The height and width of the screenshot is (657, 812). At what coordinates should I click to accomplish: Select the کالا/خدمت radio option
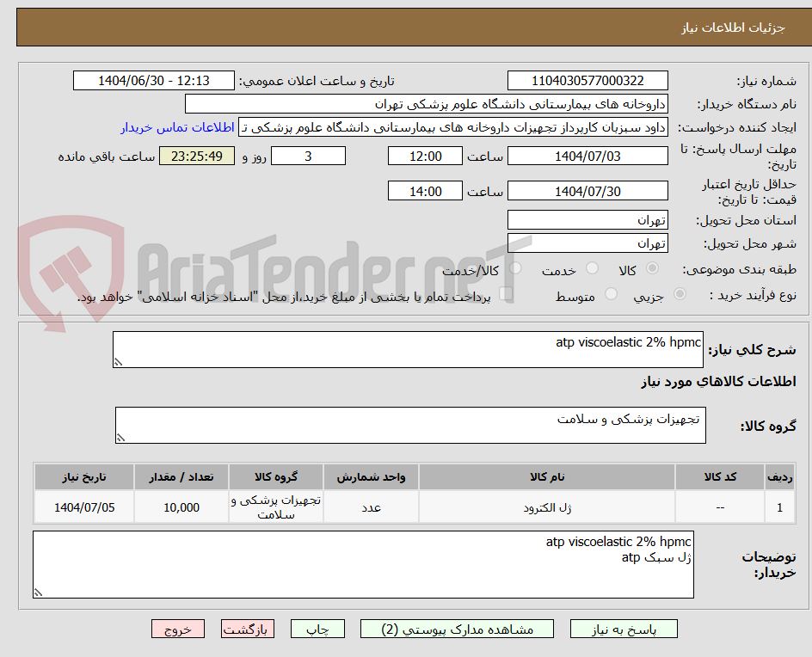point(515,267)
